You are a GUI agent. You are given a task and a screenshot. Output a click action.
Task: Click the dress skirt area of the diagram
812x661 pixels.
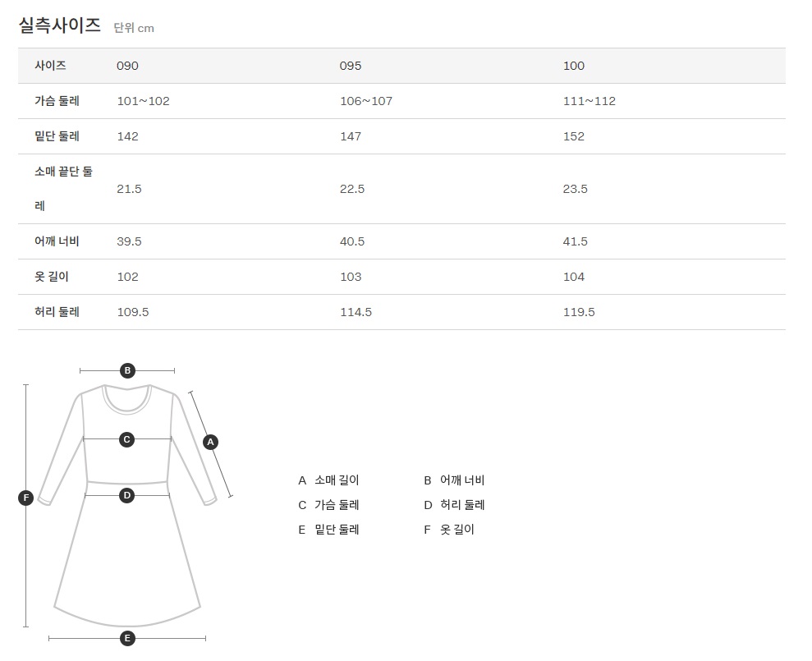pyautogui.click(x=127, y=558)
